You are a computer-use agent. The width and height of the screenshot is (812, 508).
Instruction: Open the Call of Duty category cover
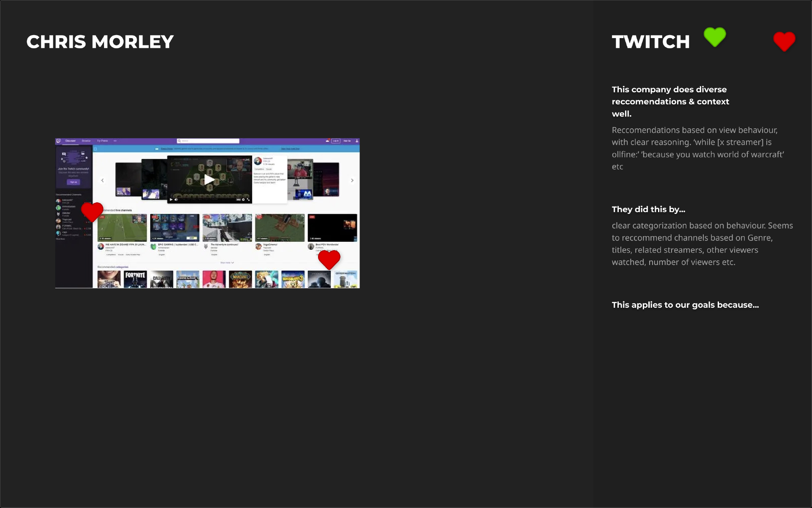tap(162, 279)
